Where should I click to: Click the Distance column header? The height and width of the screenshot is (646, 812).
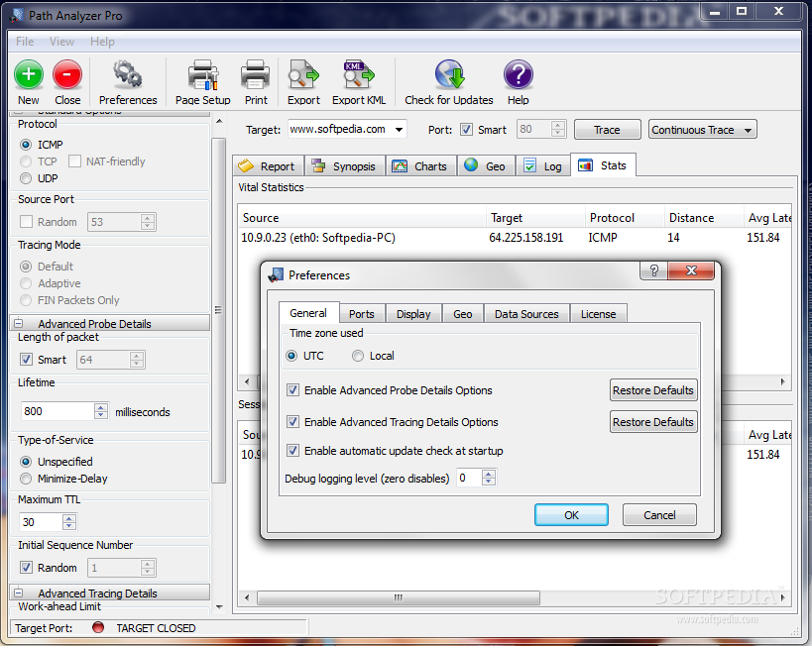coord(704,218)
